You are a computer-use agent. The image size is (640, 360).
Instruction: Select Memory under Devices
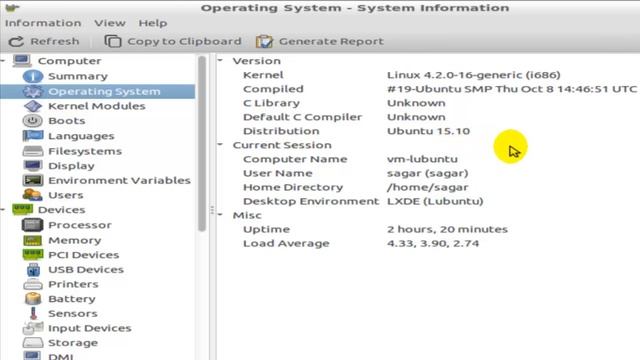[75, 240]
